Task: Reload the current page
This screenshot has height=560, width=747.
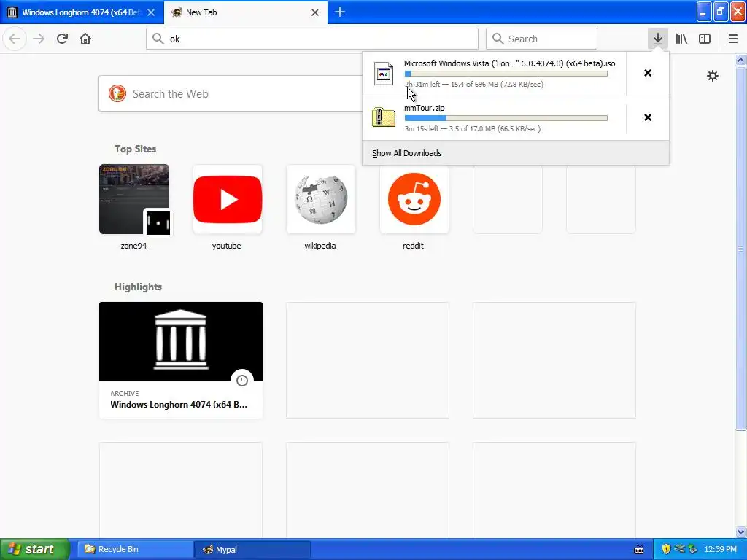Action: (x=62, y=39)
